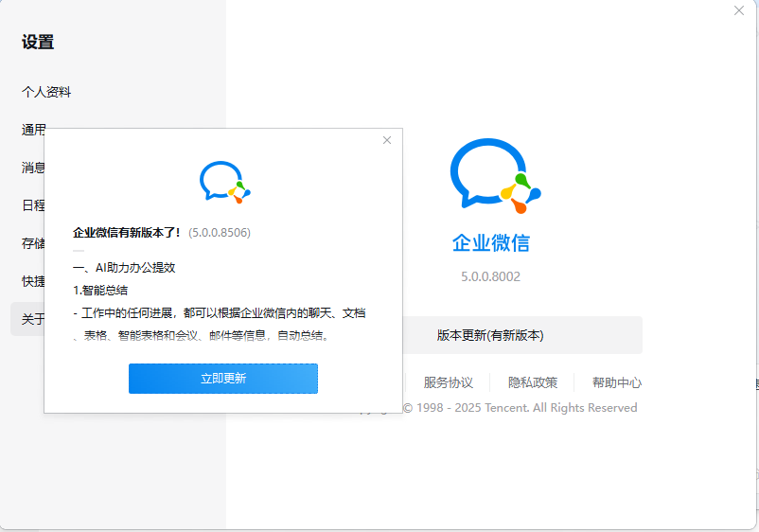Select 个人资料 in the settings sidebar
This screenshot has width=759, height=532.
46,92
